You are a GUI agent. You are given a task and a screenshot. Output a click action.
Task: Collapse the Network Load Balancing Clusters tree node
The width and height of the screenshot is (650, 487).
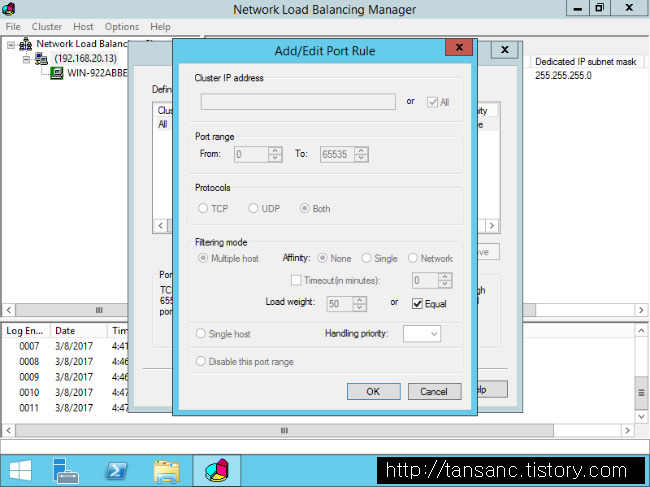[x=11, y=45]
